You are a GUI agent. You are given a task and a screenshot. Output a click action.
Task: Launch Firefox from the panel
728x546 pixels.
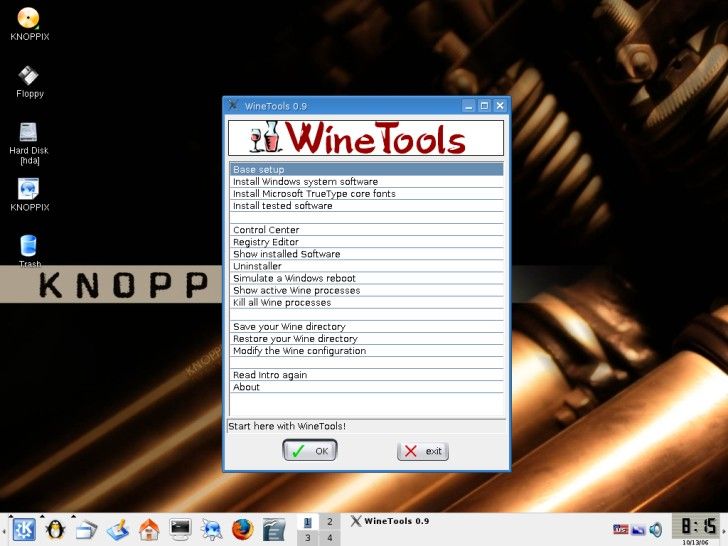242,529
